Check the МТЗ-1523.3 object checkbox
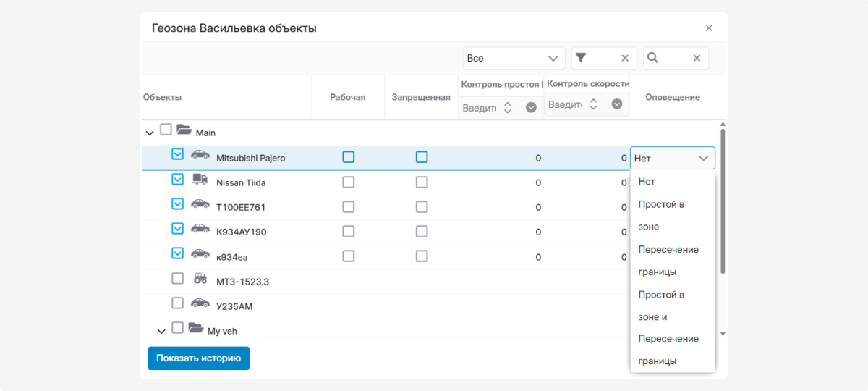This screenshot has height=391, width=868. pos(177,278)
